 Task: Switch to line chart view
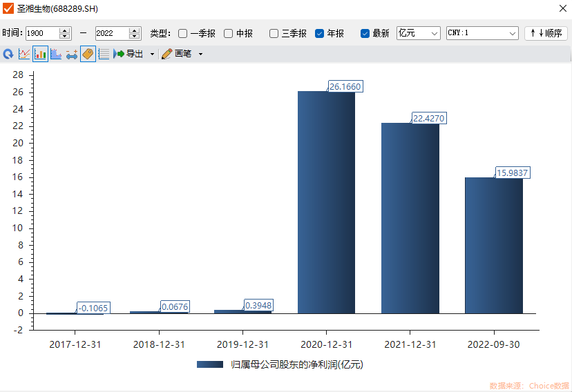point(24,54)
